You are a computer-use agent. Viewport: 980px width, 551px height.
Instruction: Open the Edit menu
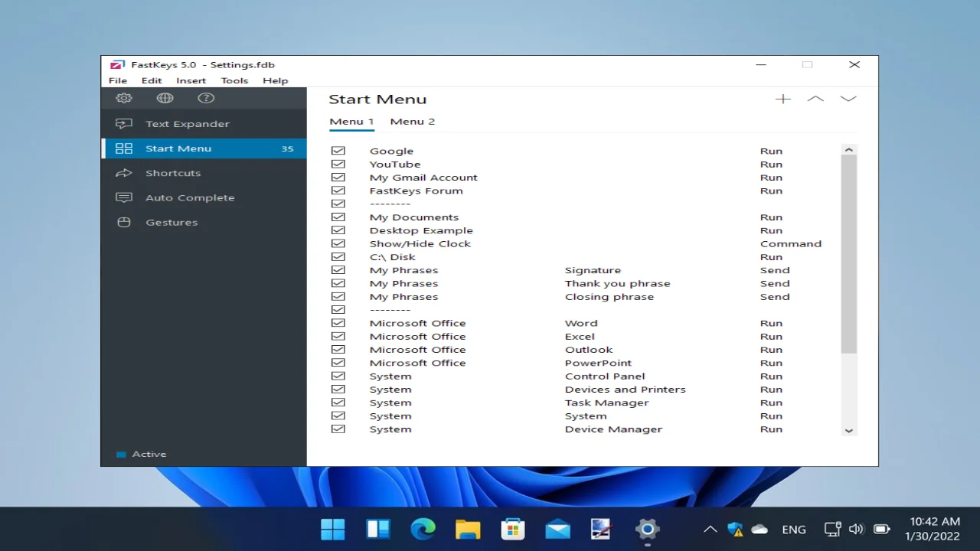click(152, 80)
